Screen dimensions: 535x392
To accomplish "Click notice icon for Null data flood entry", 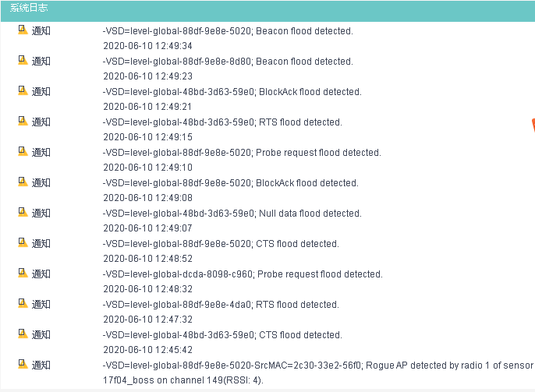I will coord(23,213).
